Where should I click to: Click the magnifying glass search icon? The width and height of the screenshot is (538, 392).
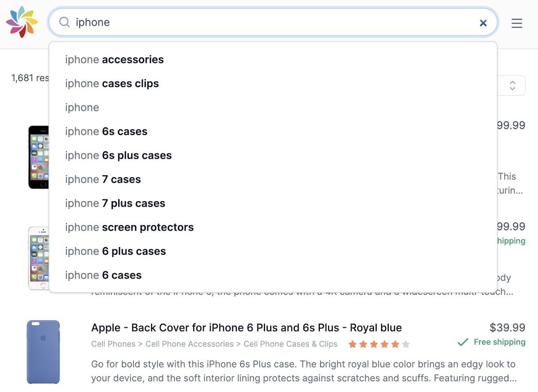click(x=65, y=22)
